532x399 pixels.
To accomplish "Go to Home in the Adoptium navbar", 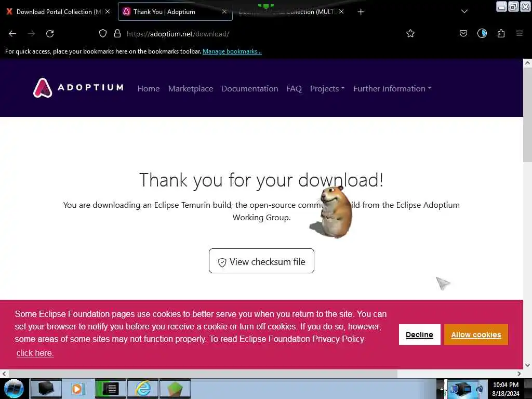I will (x=149, y=88).
